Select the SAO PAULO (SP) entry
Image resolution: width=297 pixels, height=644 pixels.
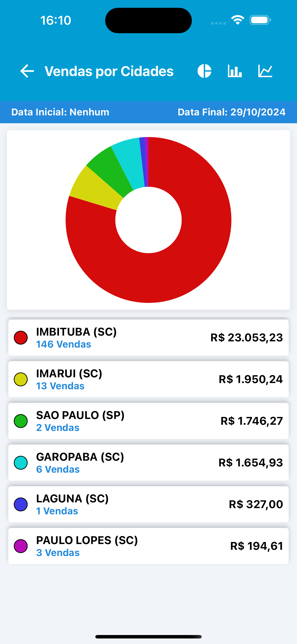[148, 421]
